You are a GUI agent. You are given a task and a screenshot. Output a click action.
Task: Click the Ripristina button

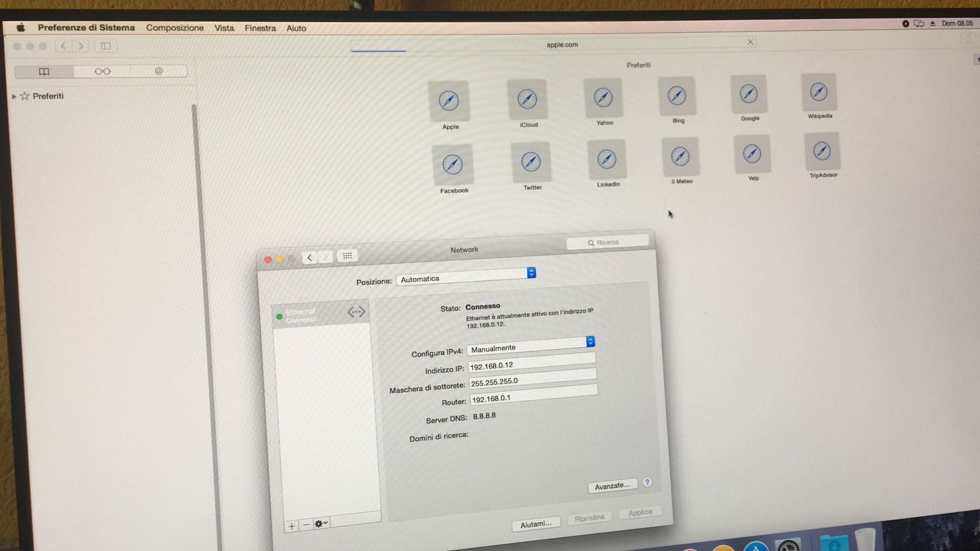pyautogui.click(x=589, y=518)
